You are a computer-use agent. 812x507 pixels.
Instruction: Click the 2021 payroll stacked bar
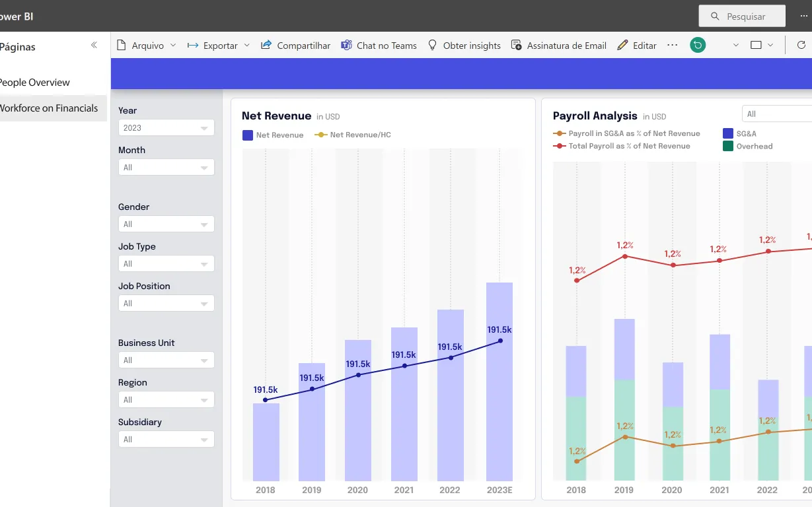pyautogui.click(x=720, y=407)
